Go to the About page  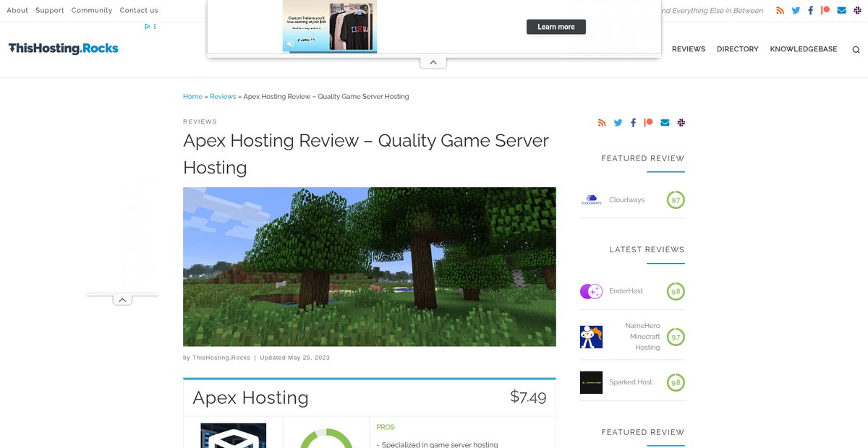(x=17, y=10)
